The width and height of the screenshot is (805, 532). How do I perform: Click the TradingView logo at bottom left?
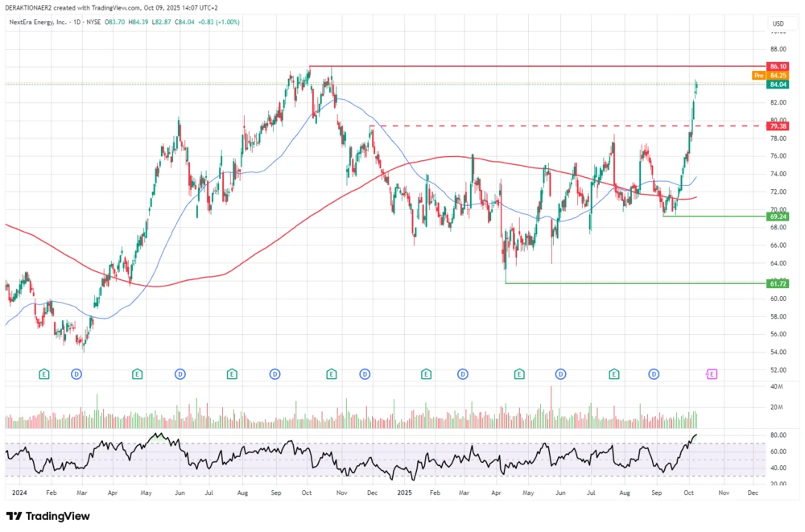coord(48,516)
